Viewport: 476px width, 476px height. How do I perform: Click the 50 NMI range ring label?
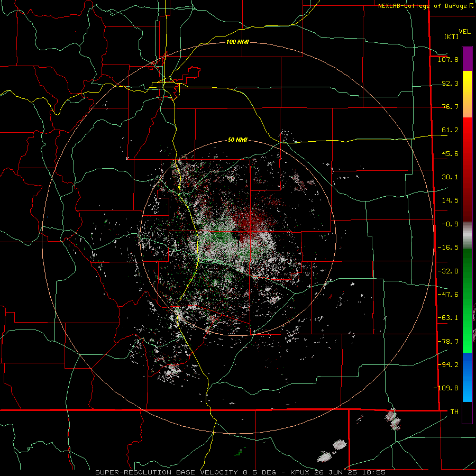237,140
